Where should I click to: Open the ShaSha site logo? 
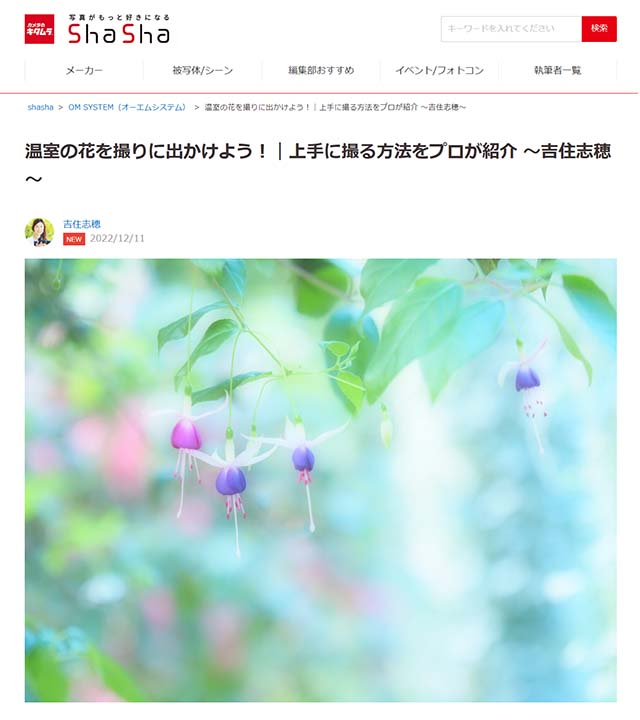click(x=119, y=33)
